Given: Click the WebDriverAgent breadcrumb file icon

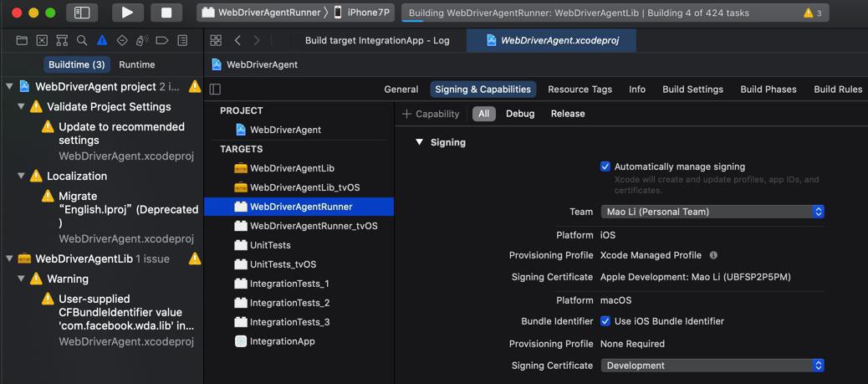Looking at the screenshot, I should 217,64.
